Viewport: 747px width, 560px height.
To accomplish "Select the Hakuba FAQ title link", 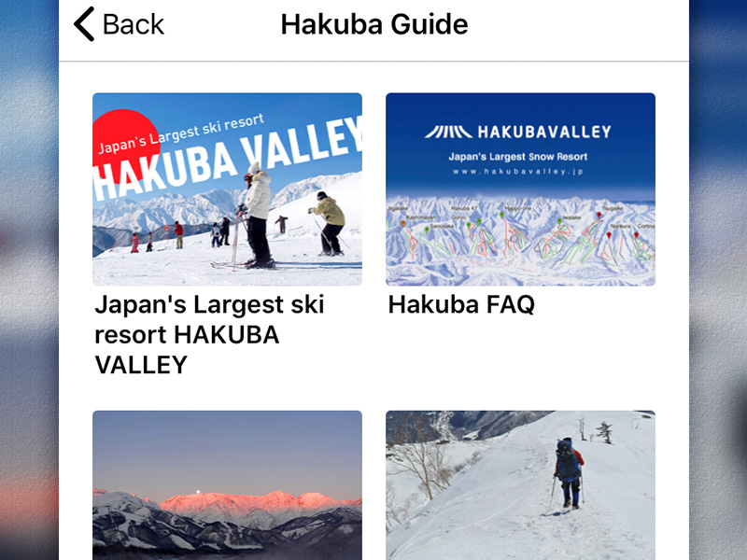I will pyautogui.click(x=461, y=304).
